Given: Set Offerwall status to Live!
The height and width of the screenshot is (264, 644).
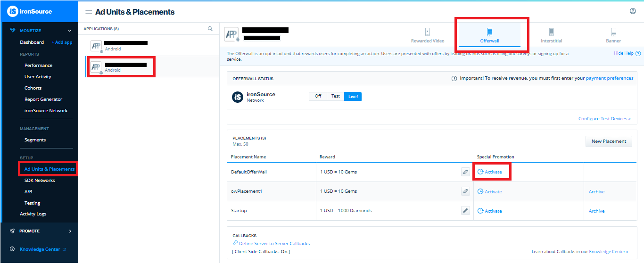Looking at the screenshot, I should tap(353, 96).
